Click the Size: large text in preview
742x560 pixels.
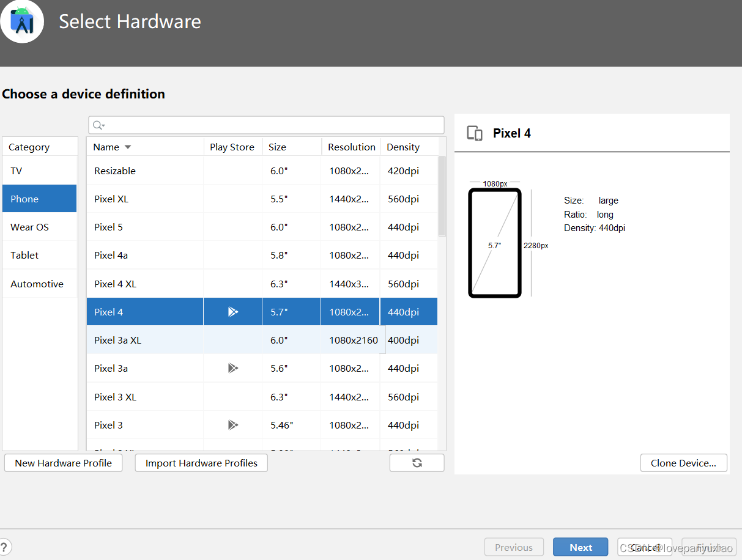(x=591, y=201)
